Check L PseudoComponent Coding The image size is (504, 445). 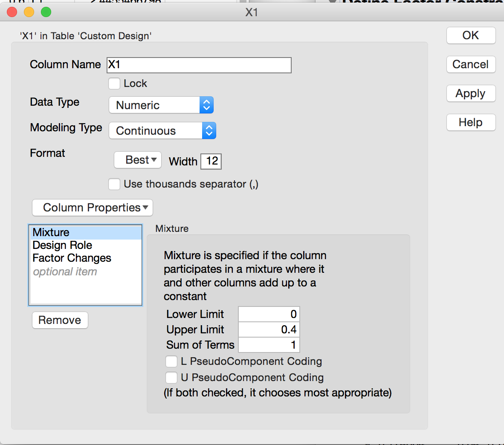(x=171, y=361)
